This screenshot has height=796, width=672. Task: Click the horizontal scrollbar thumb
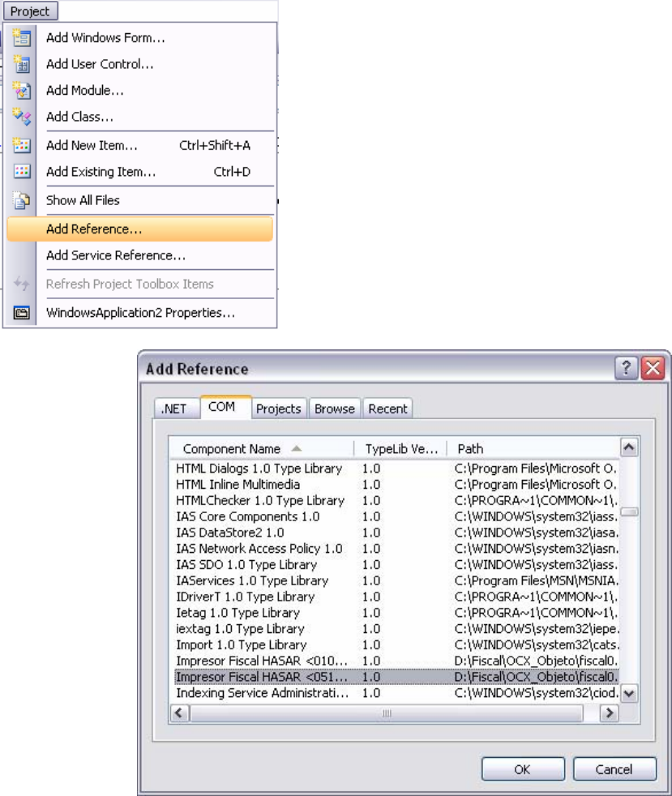click(387, 713)
